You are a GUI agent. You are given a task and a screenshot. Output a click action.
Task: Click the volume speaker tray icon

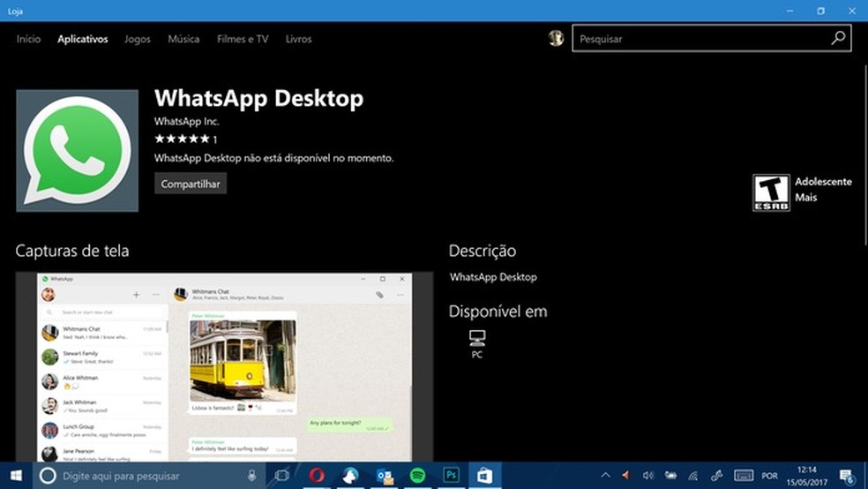click(x=648, y=475)
